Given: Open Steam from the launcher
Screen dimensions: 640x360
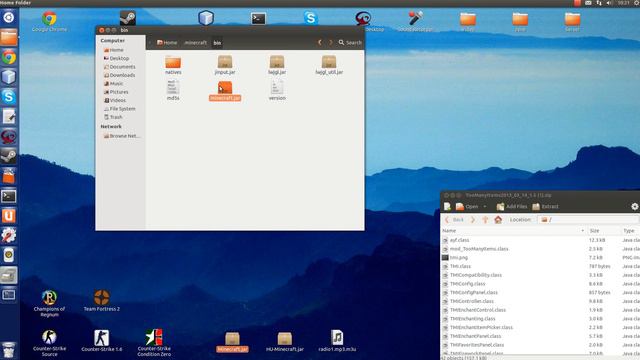Looking at the screenshot, I should point(9,156).
